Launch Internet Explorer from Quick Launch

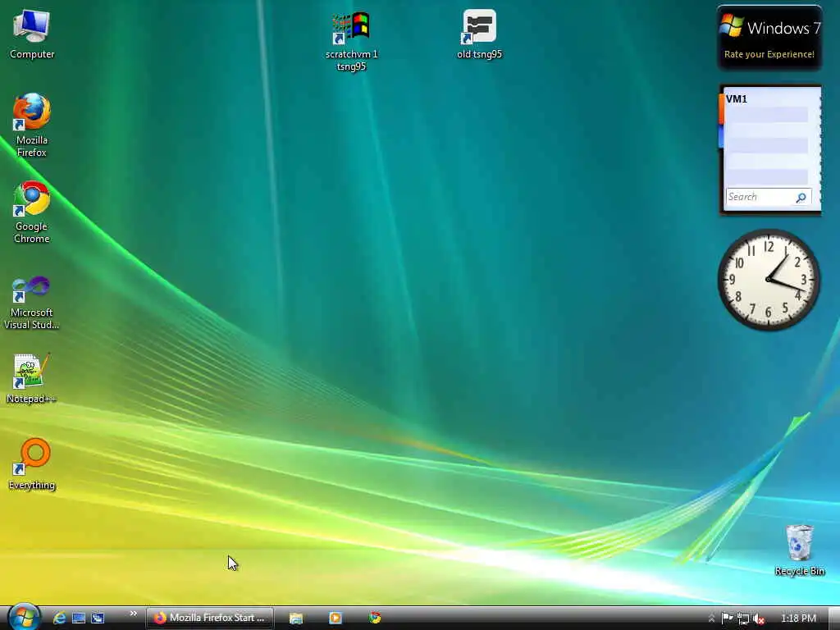tap(59, 619)
